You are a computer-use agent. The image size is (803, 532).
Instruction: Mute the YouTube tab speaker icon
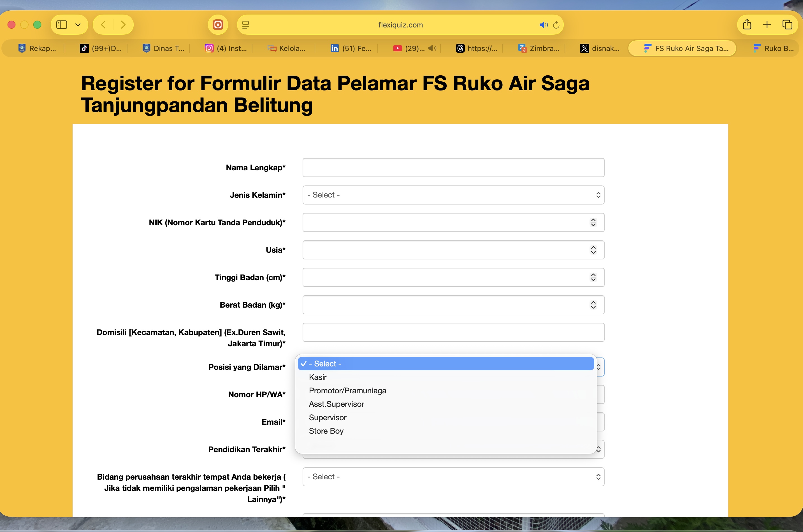click(x=432, y=48)
